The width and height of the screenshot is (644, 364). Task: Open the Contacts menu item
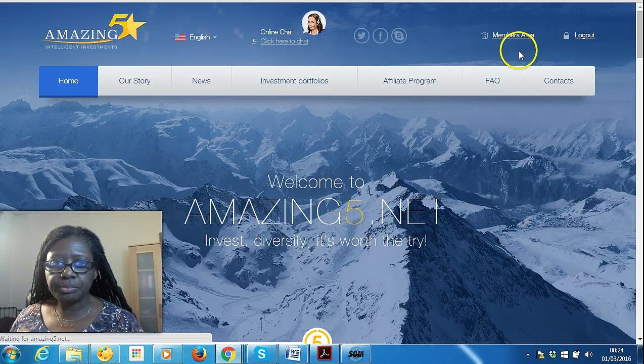[559, 81]
